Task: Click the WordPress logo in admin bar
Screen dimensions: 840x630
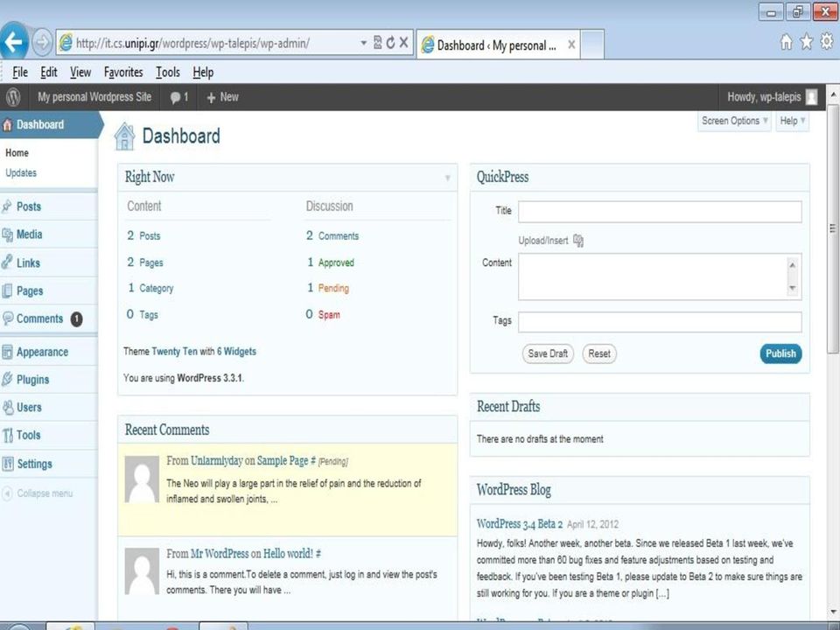Action: click(x=13, y=97)
